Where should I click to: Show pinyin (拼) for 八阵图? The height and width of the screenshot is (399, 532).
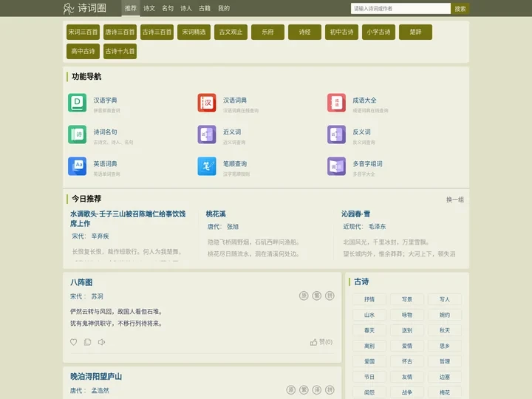pyautogui.click(x=330, y=296)
